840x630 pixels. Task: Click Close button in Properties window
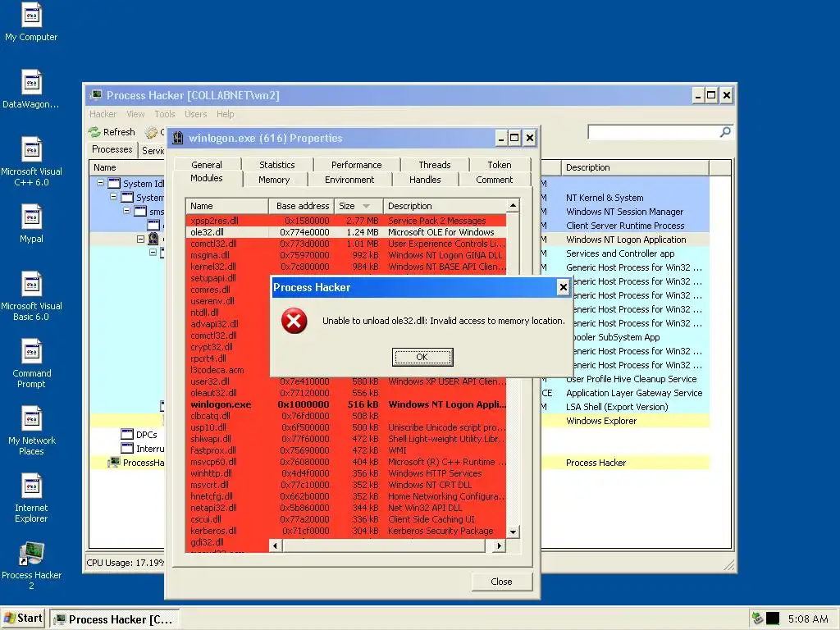pyautogui.click(x=501, y=582)
